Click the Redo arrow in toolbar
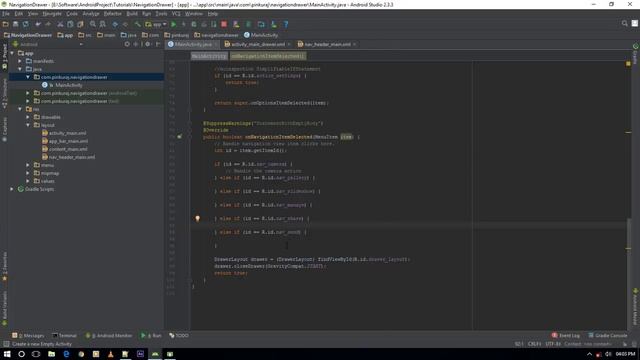640x360 pixels. (x=48, y=24)
